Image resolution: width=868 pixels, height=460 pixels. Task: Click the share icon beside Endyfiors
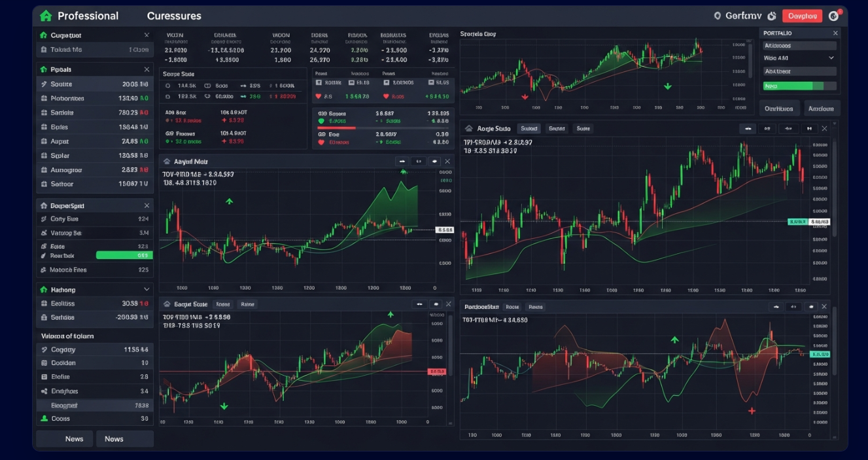44,391
